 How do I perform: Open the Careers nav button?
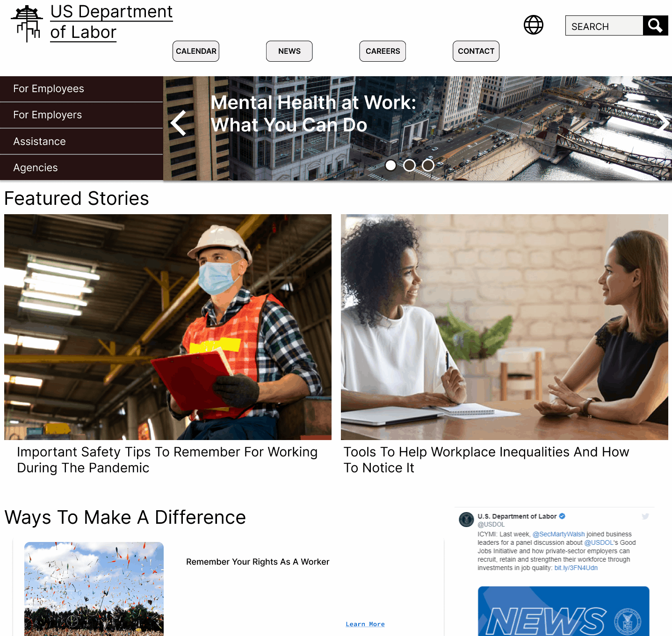pos(383,51)
